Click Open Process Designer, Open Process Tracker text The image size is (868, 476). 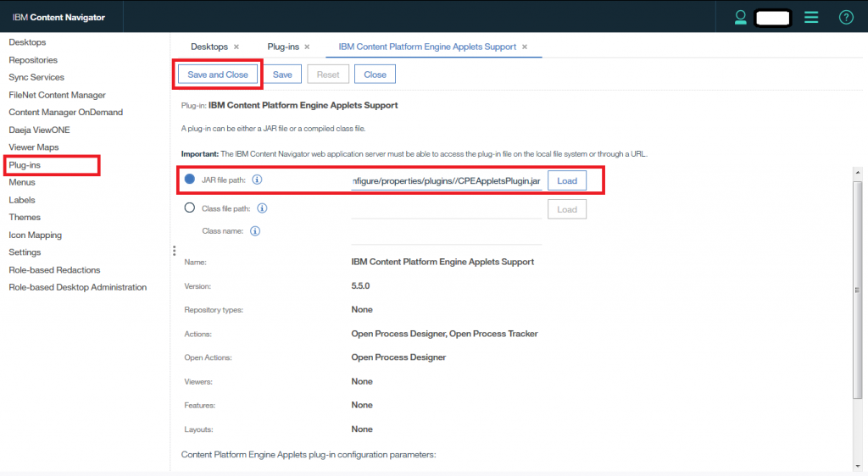click(x=444, y=334)
